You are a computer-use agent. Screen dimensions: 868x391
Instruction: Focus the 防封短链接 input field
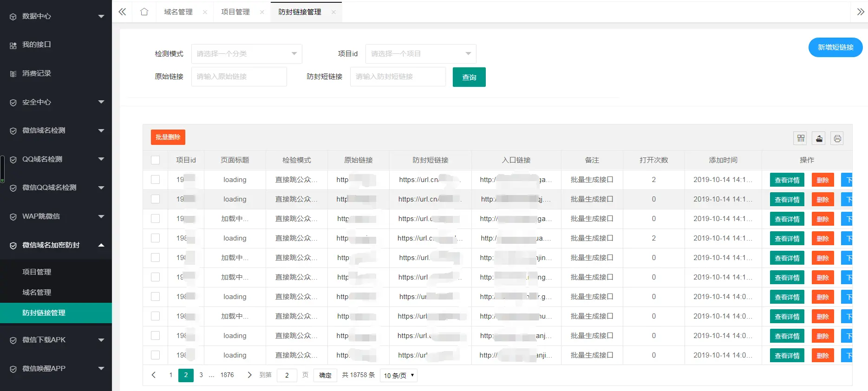pyautogui.click(x=398, y=77)
